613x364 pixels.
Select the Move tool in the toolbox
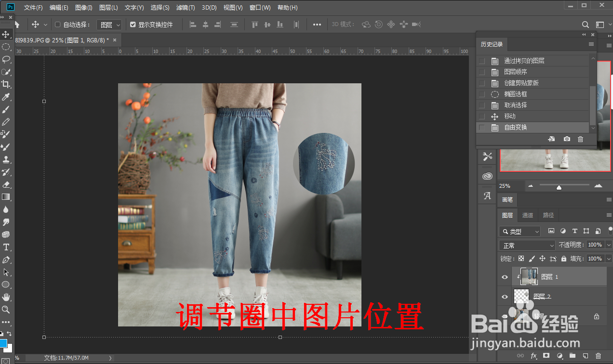(6, 34)
